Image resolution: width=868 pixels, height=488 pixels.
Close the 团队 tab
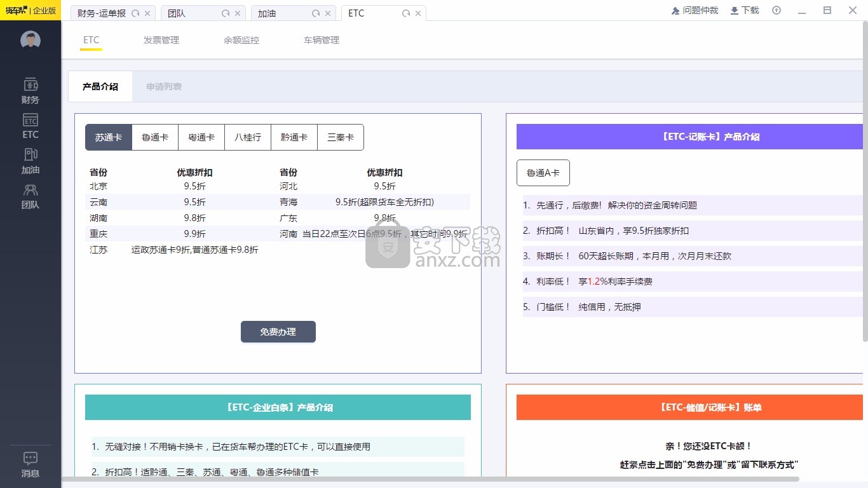238,13
